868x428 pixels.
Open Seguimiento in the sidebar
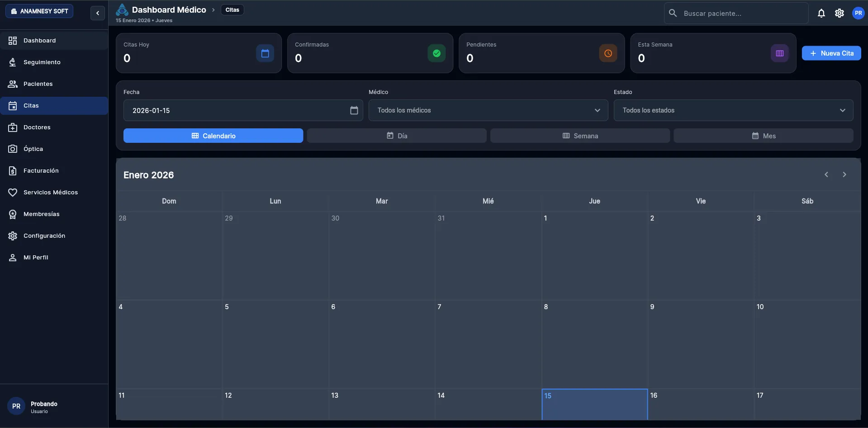click(54, 62)
